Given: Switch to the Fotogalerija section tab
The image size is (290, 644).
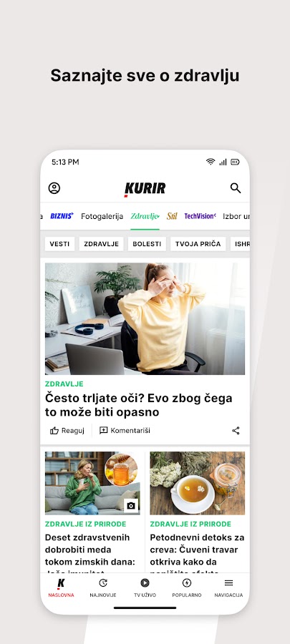Looking at the screenshot, I should [102, 216].
